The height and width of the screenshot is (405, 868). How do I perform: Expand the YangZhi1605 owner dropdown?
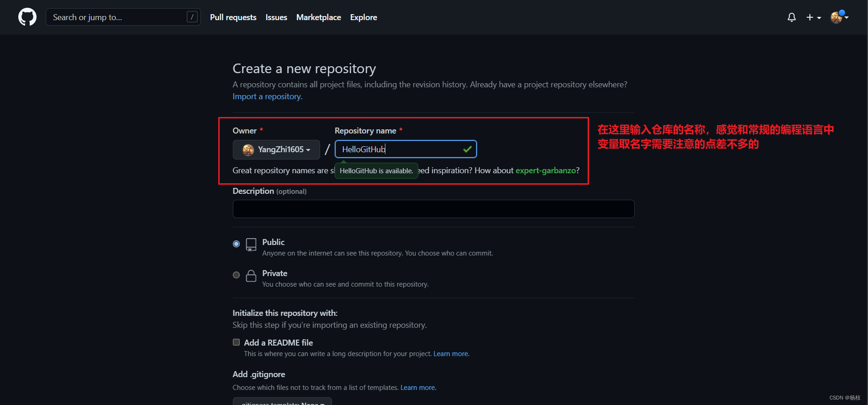pyautogui.click(x=276, y=149)
